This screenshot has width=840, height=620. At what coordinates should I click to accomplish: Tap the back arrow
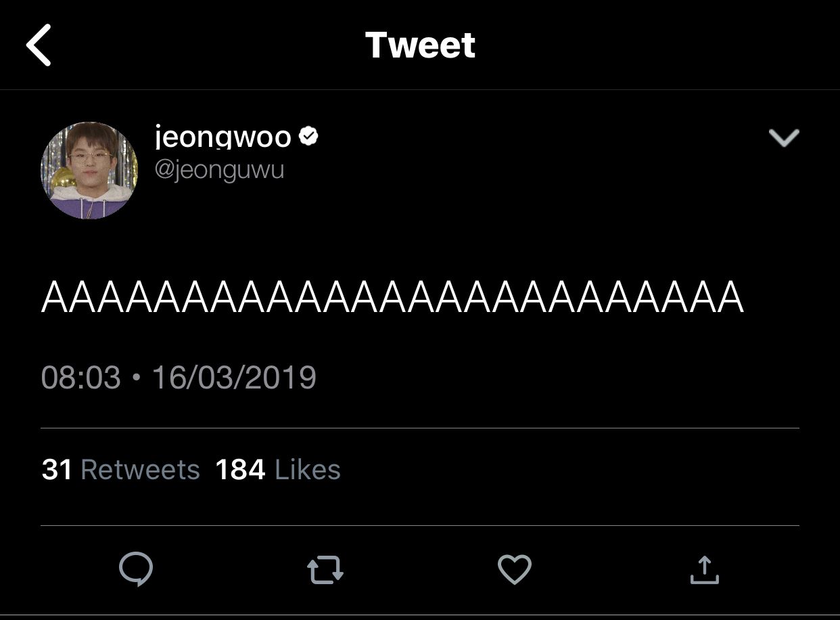coord(39,45)
